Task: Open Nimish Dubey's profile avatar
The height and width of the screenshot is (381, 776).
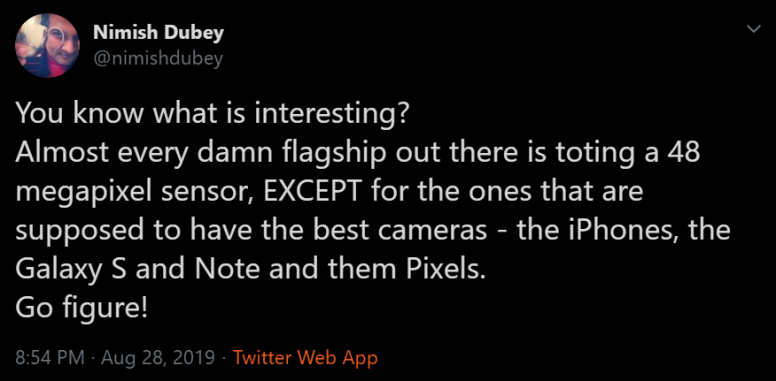Action: [x=48, y=46]
